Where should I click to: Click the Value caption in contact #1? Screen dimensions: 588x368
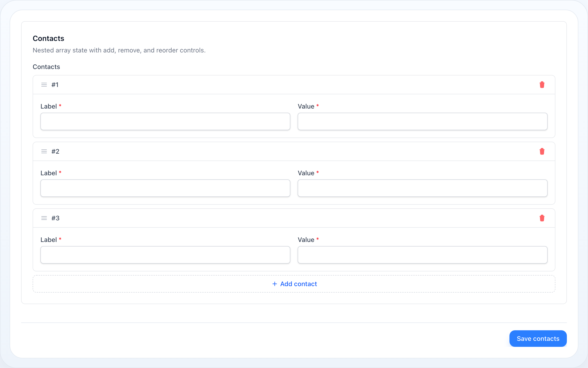click(x=306, y=106)
